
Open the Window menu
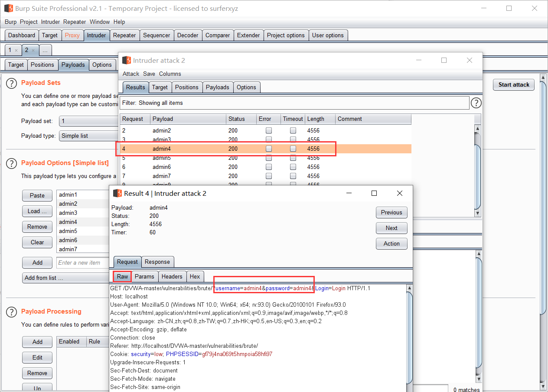[100, 22]
